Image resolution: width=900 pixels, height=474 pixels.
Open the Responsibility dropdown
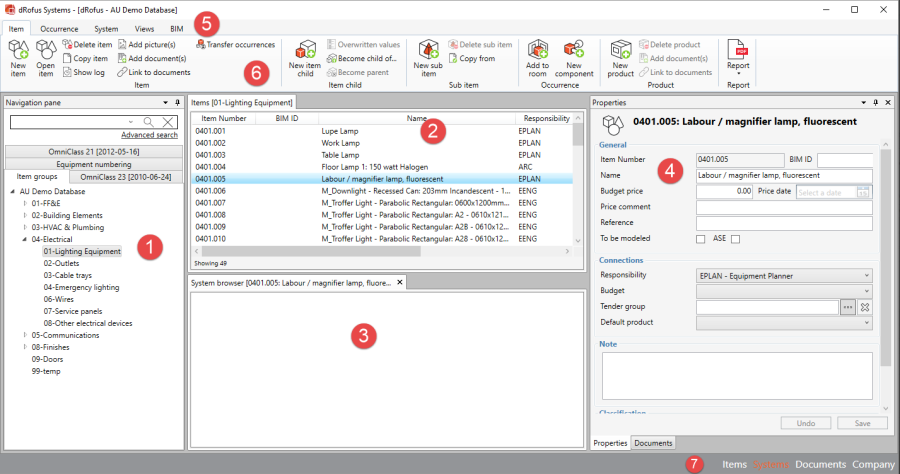(x=784, y=275)
